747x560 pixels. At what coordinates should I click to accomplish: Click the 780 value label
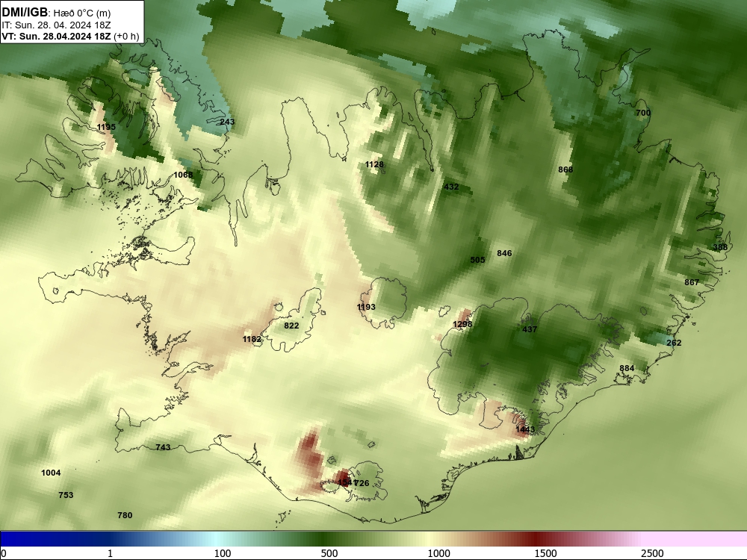pyautogui.click(x=125, y=515)
